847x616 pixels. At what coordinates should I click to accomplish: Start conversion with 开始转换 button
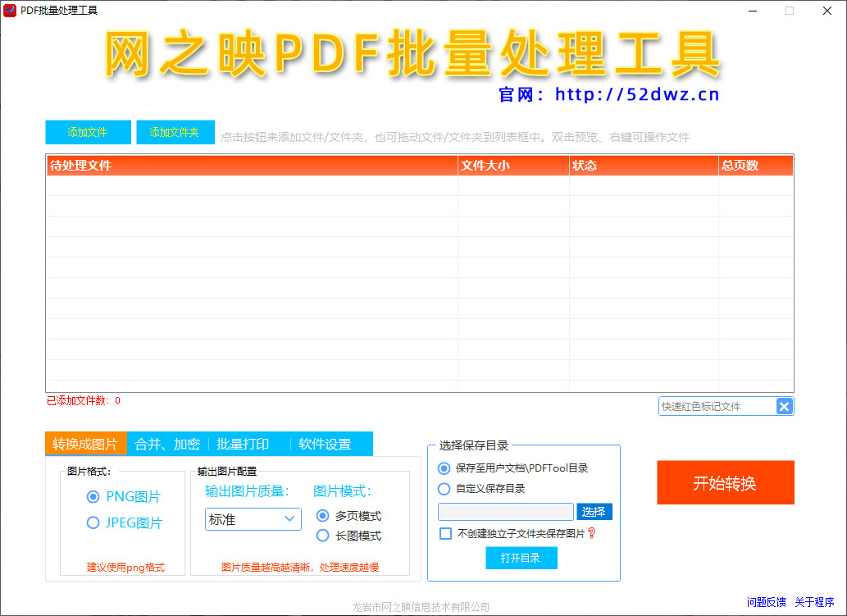[726, 482]
